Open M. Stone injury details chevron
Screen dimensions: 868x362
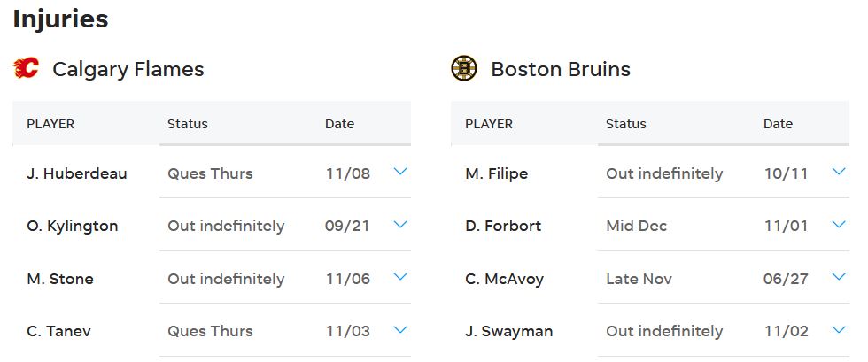coord(400,277)
